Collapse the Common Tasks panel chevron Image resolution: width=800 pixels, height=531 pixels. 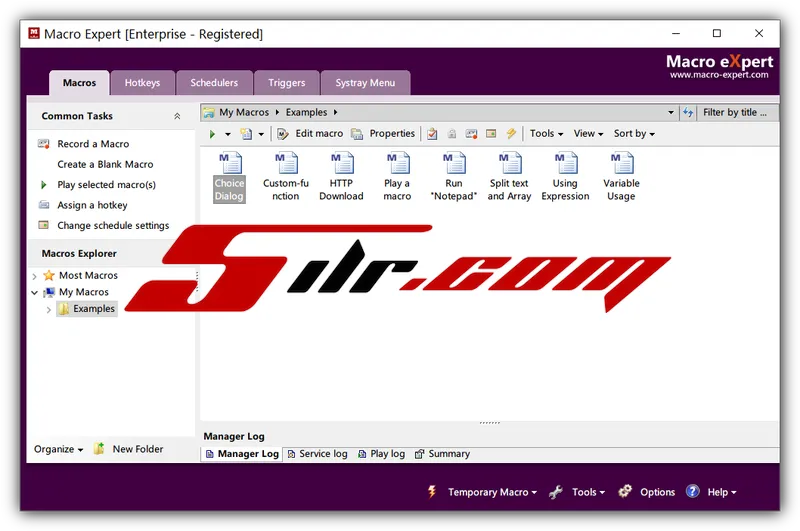tap(177, 116)
